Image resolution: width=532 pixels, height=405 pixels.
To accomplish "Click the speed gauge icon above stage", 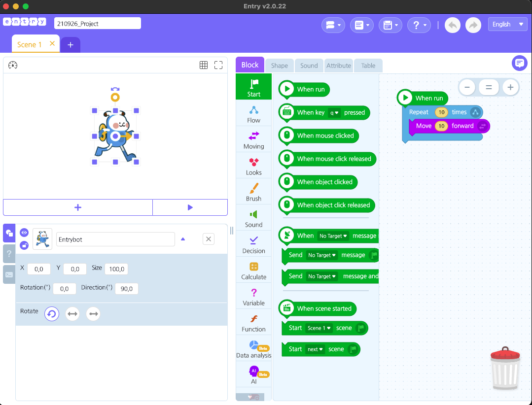I will tap(13, 65).
